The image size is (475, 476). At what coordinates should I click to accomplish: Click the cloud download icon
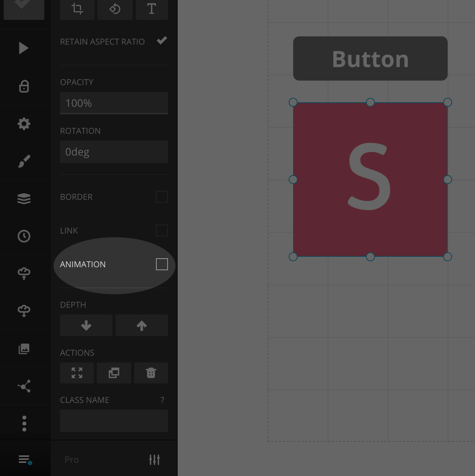coord(24,311)
